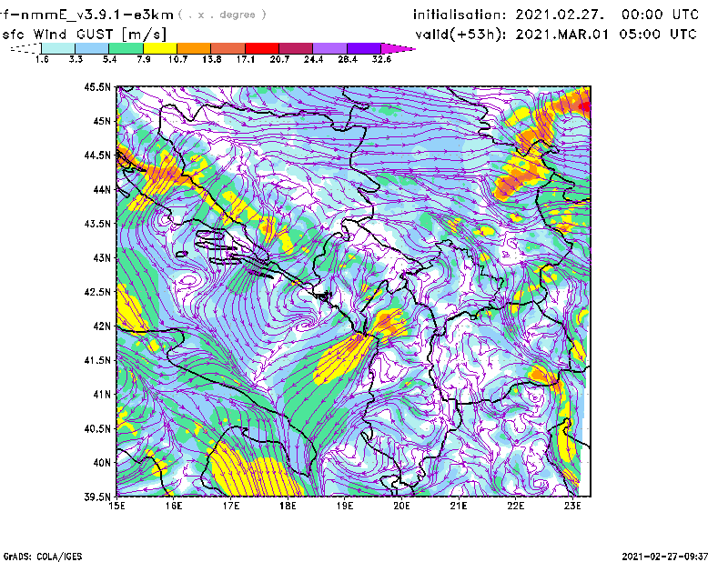Click the legend value "13.8"
This screenshot has height=562, width=728.
(211, 59)
